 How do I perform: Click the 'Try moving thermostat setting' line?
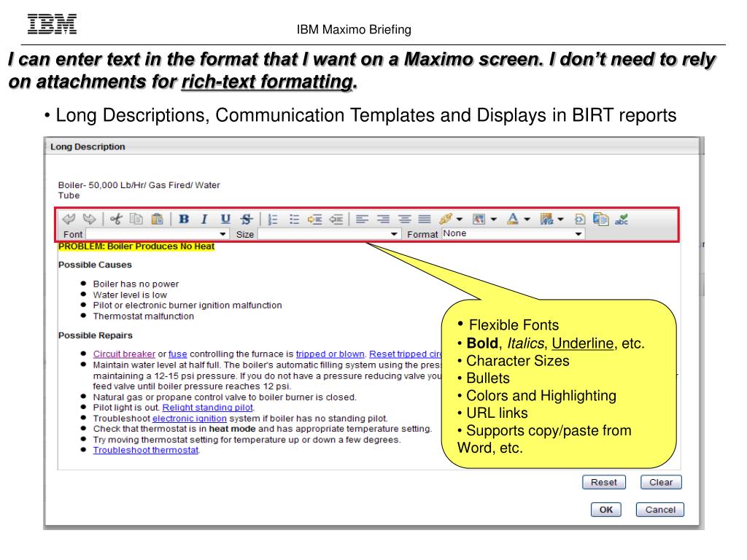pyautogui.click(x=247, y=440)
